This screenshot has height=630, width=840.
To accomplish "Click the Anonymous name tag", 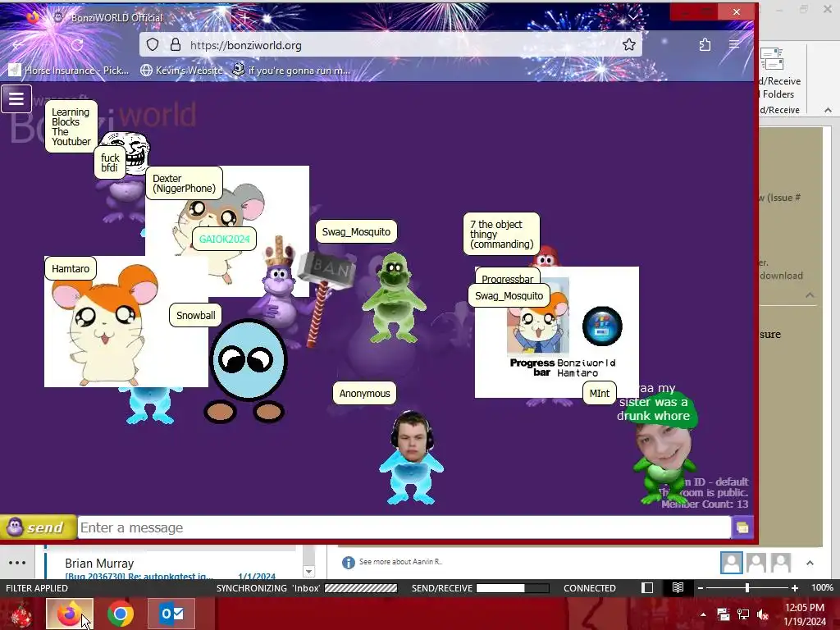I will [365, 393].
